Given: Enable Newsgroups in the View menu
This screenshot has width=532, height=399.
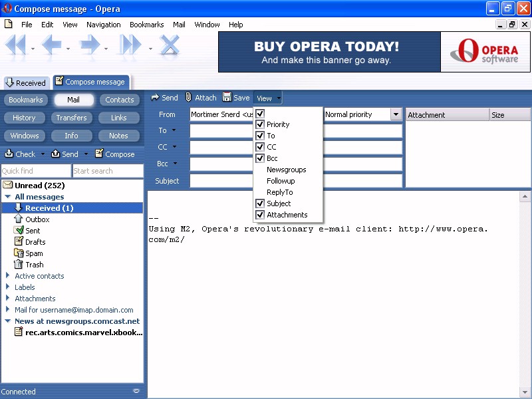Looking at the screenshot, I should coord(286,170).
